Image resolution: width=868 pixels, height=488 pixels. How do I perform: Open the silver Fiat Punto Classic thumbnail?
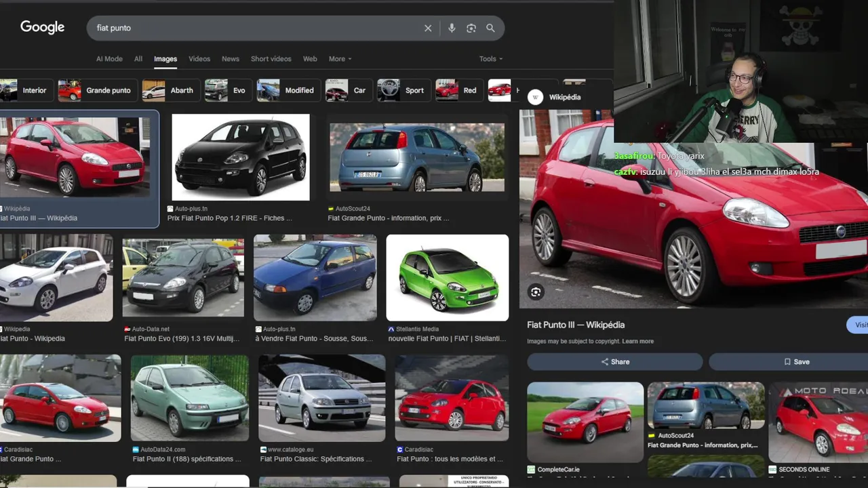(322, 398)
